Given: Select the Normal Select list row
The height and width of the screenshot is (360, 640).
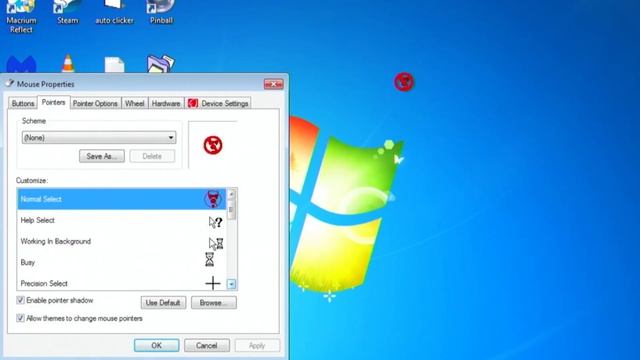Looking at the screenshot, I should pos(122,199).
